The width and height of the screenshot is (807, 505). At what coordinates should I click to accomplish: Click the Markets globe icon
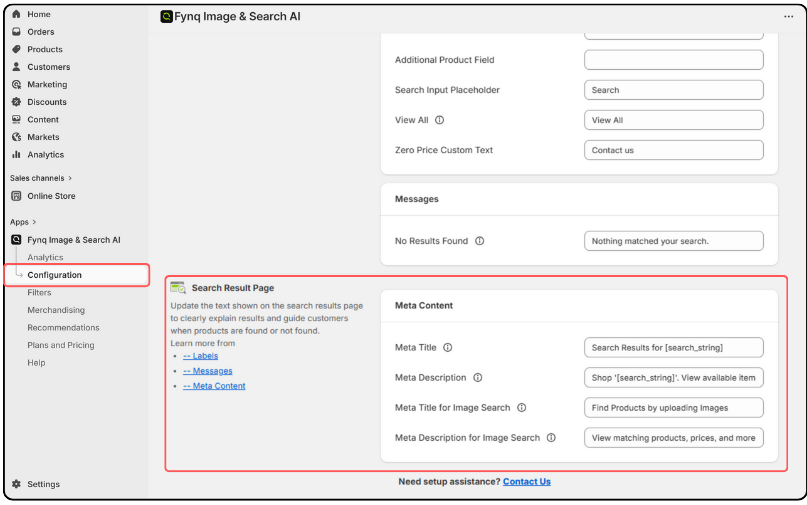point(16,136)
